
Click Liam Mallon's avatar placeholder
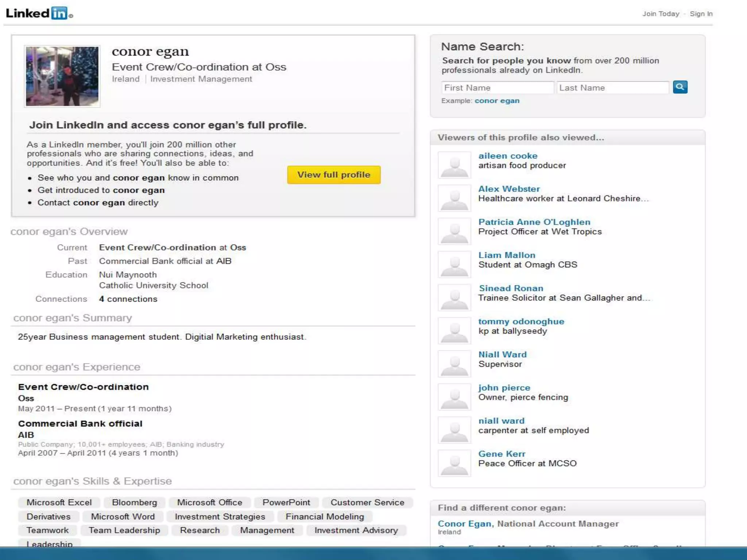click(x=454, y=264)
